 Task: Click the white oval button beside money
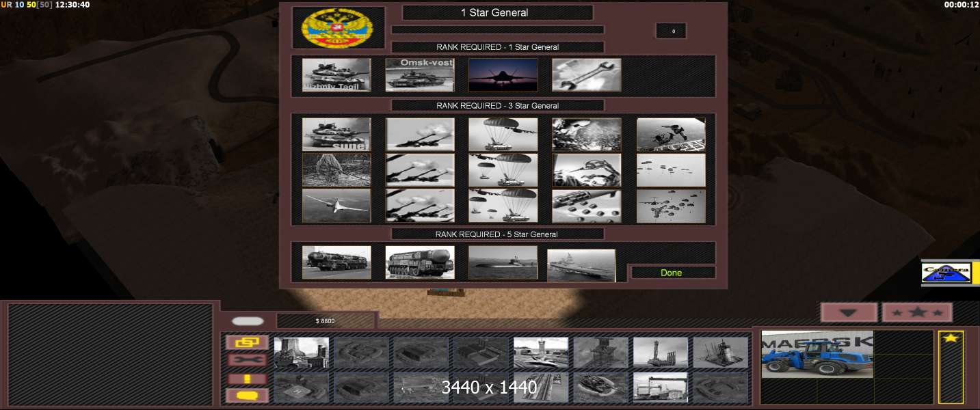click(248, 321)
